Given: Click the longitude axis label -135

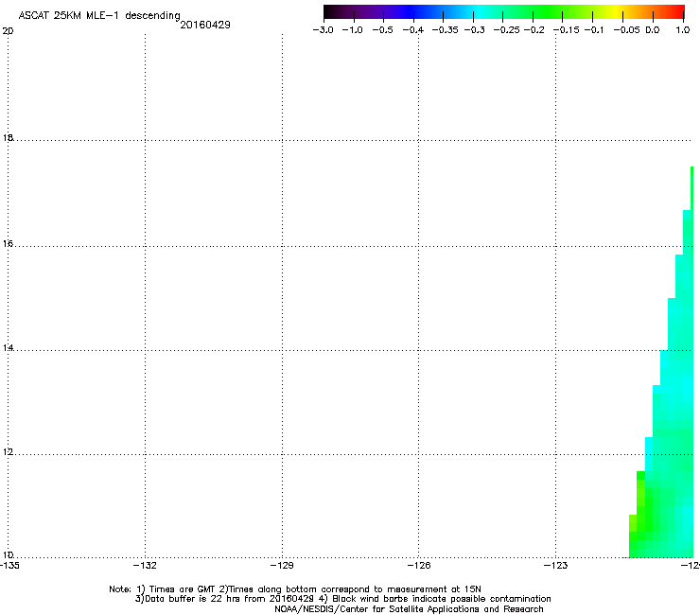Looking at the screenshot, I should (9, 566).
